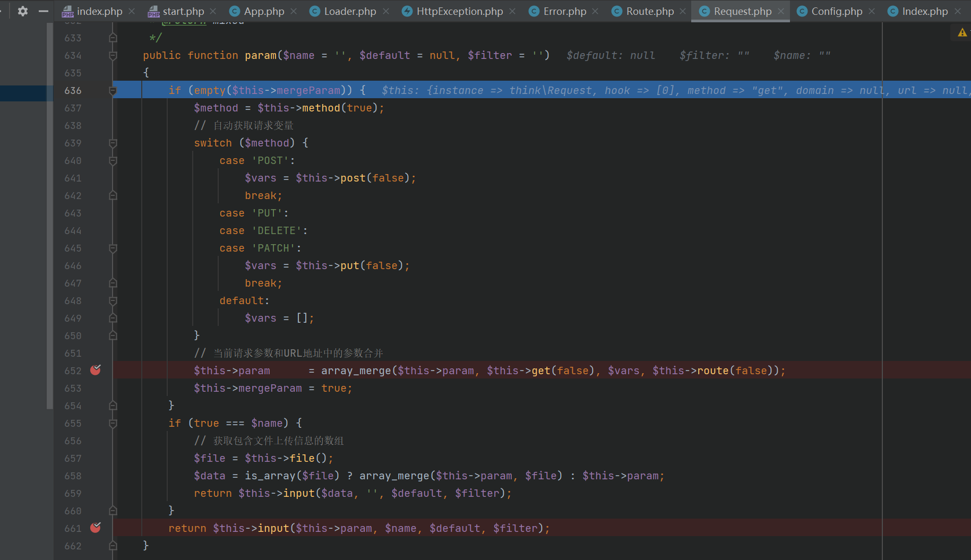
Task: Click the 'post' method call on line 641
Action: pos(353,178)
